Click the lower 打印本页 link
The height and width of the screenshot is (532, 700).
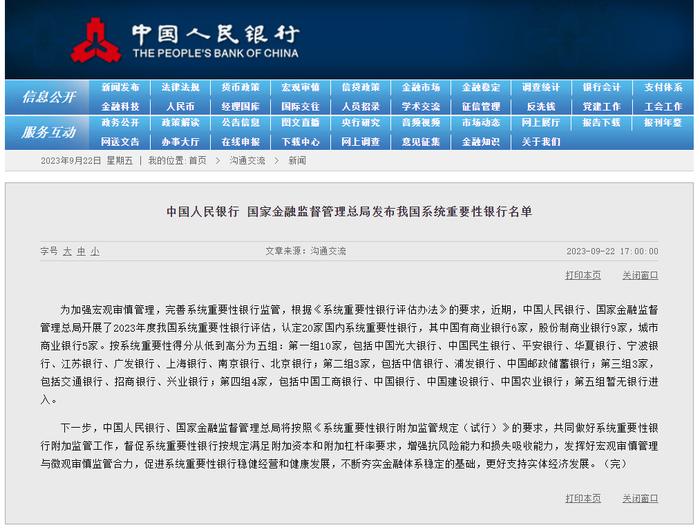(583, 498)
